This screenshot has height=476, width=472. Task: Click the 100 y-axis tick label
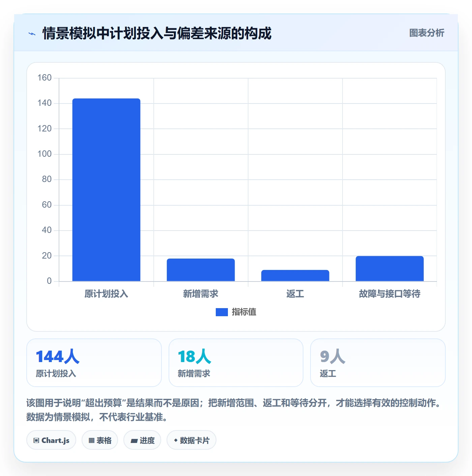(45, 154)
